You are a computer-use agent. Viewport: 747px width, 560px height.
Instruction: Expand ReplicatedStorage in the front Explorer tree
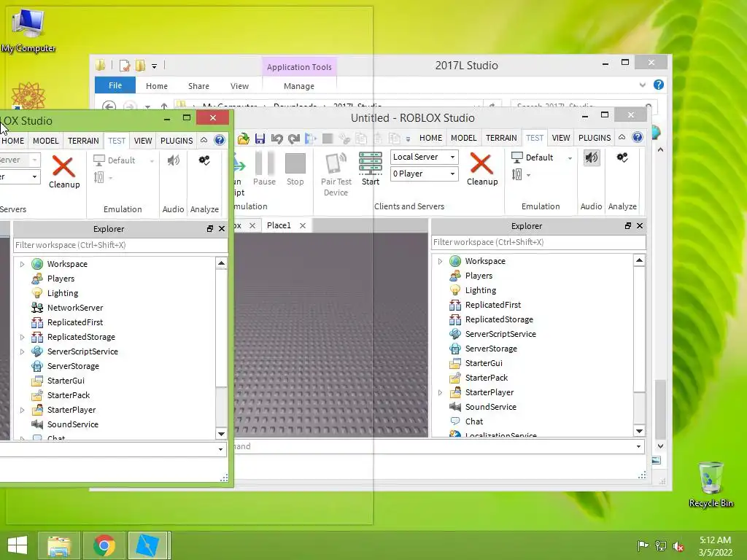22,337
